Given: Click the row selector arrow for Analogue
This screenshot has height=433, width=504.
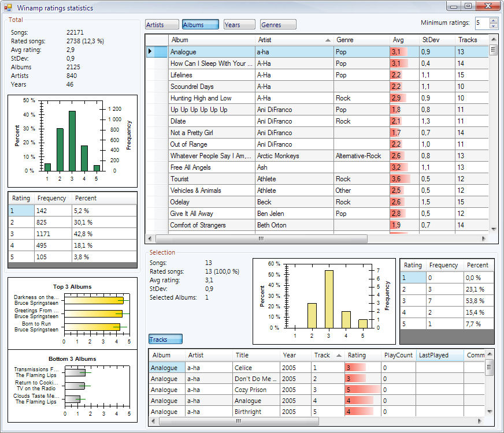Looking at the screenshot, I should 157,52.
